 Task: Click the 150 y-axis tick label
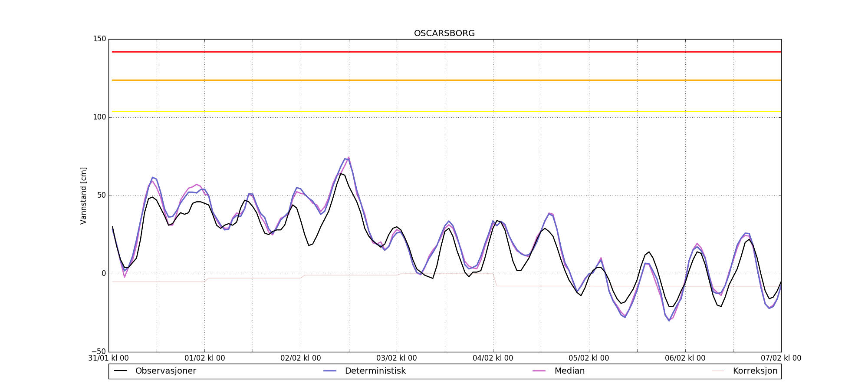tap(99, 39)
